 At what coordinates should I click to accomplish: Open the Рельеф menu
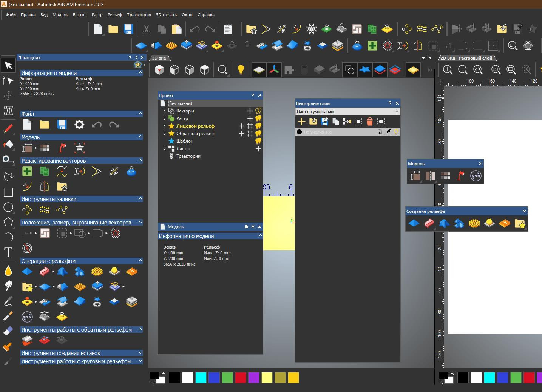pos(115,15)
